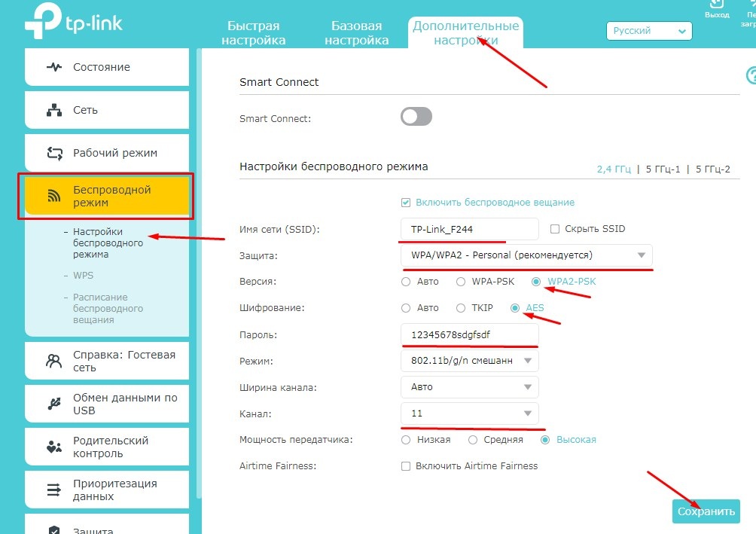Select Средняя transmit power

pos(473,440)
